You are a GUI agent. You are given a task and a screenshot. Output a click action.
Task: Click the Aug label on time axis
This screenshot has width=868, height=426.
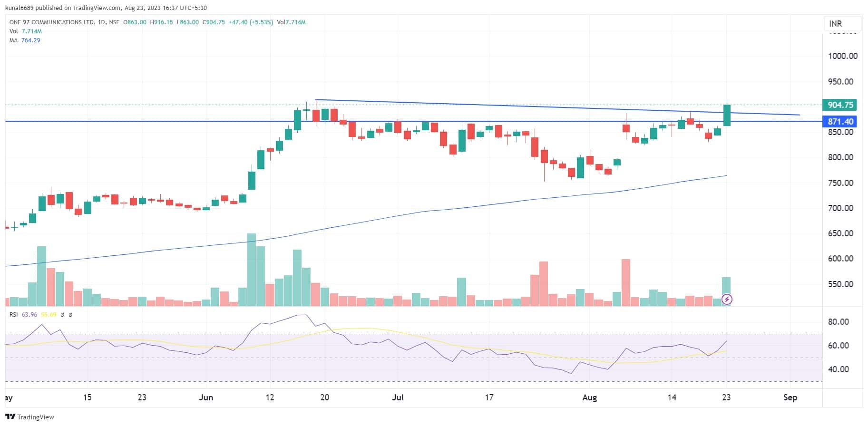pyautogui.click(x=589, y=397)
